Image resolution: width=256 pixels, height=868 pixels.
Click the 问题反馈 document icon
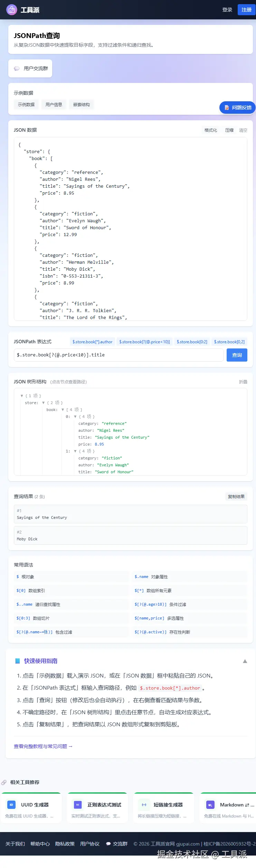click(227, 108)
